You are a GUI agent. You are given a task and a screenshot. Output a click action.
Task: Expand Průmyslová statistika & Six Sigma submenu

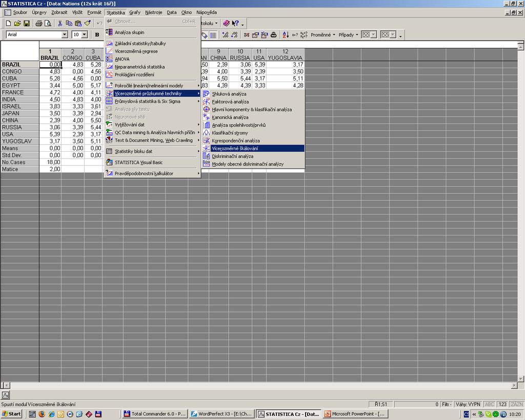tap(153, 101)
